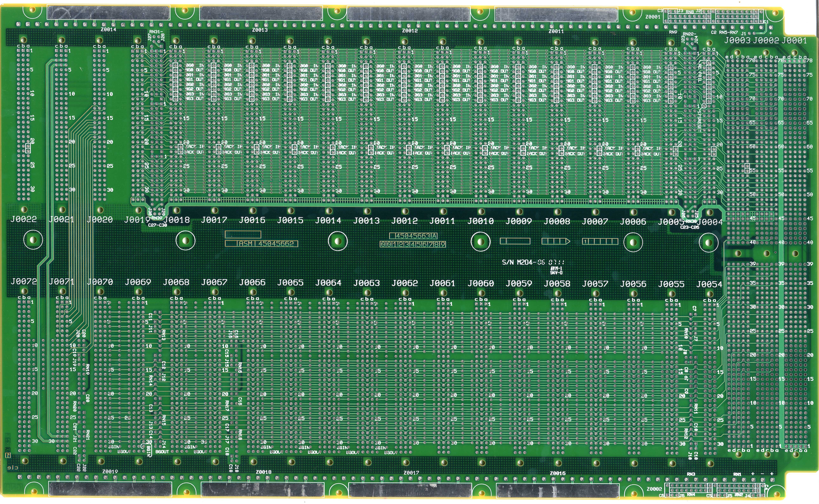The image size is (819, 504).
Task: Click the Z0012 edge connector label
Action: [410, 31]
